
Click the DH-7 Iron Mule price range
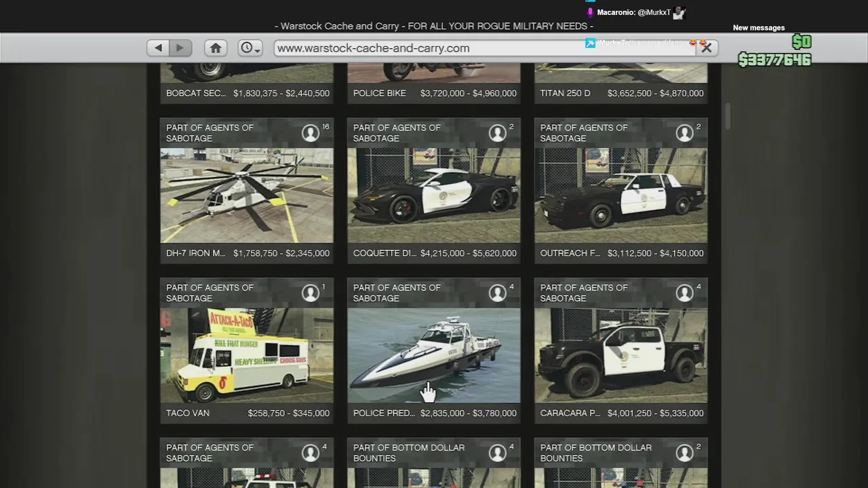(281, 253)
